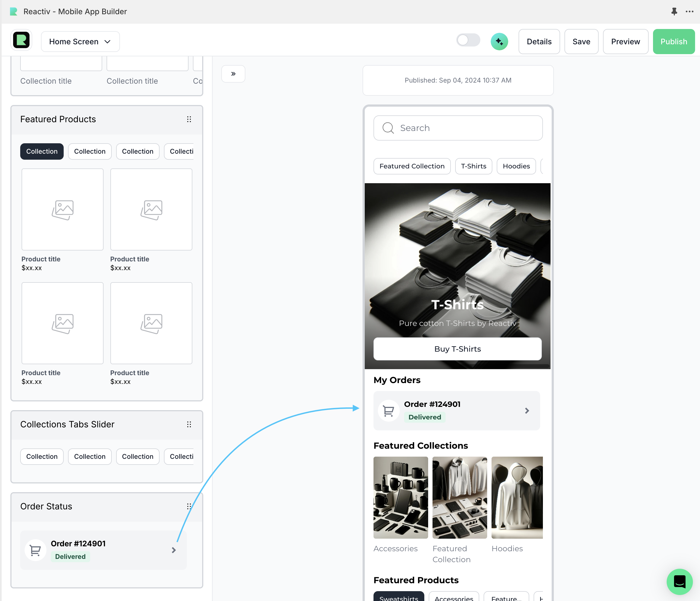Open the chat support bubble
Image resolution: width=700 pixels, height=601 pixels.
[680, 581]
